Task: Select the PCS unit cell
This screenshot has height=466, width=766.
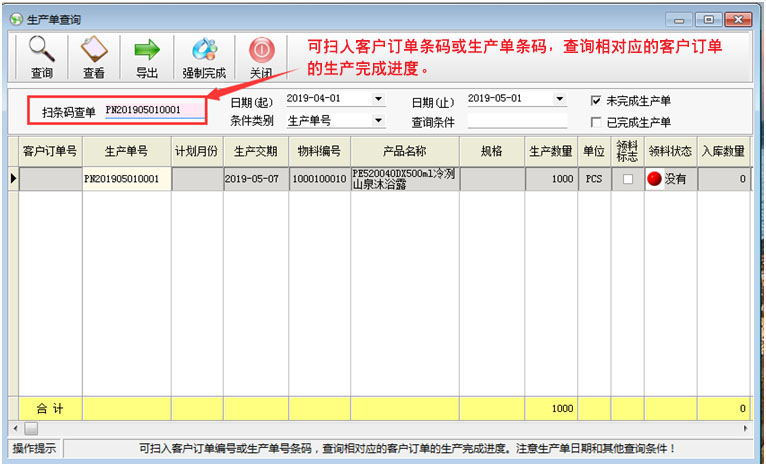Action: point(594,179)
